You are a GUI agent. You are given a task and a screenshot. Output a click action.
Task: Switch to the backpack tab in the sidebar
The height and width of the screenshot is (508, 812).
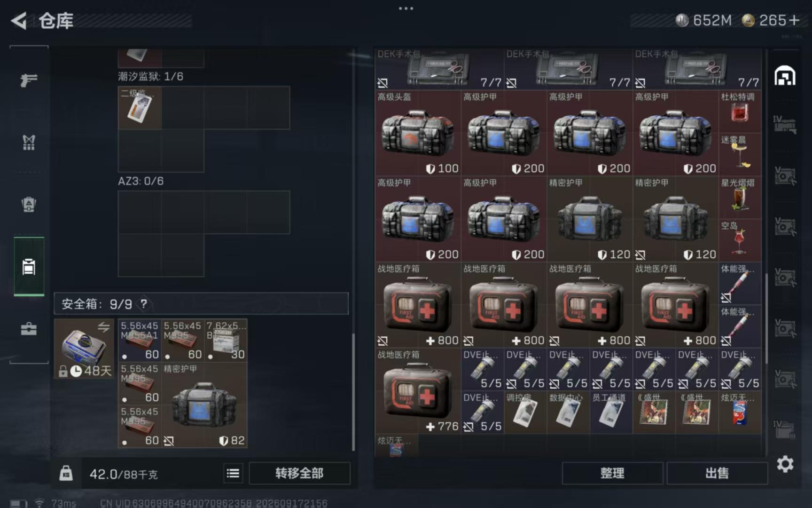pyautogui.click(x=29, y=204)
